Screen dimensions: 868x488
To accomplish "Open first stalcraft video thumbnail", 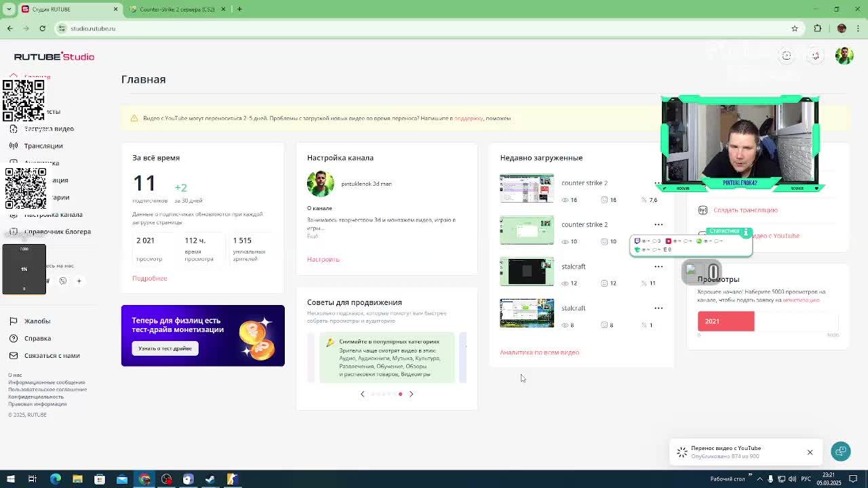I will coord(527,272).
